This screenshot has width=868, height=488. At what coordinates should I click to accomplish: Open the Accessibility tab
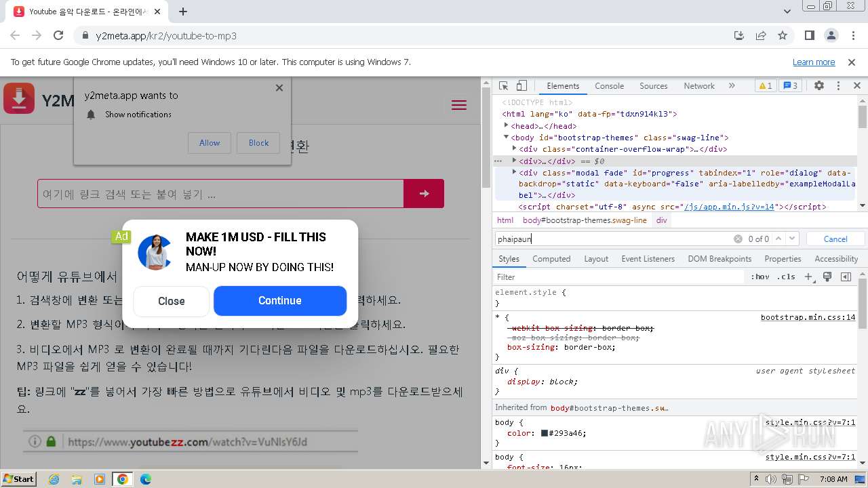click(x=836, y=259)
